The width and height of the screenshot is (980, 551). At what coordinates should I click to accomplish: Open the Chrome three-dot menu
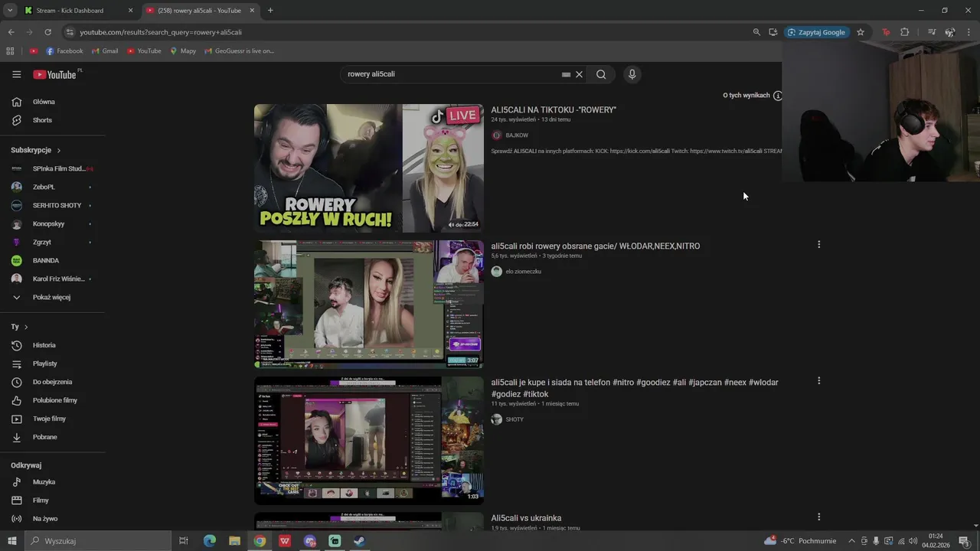click(x=969, y=32)
